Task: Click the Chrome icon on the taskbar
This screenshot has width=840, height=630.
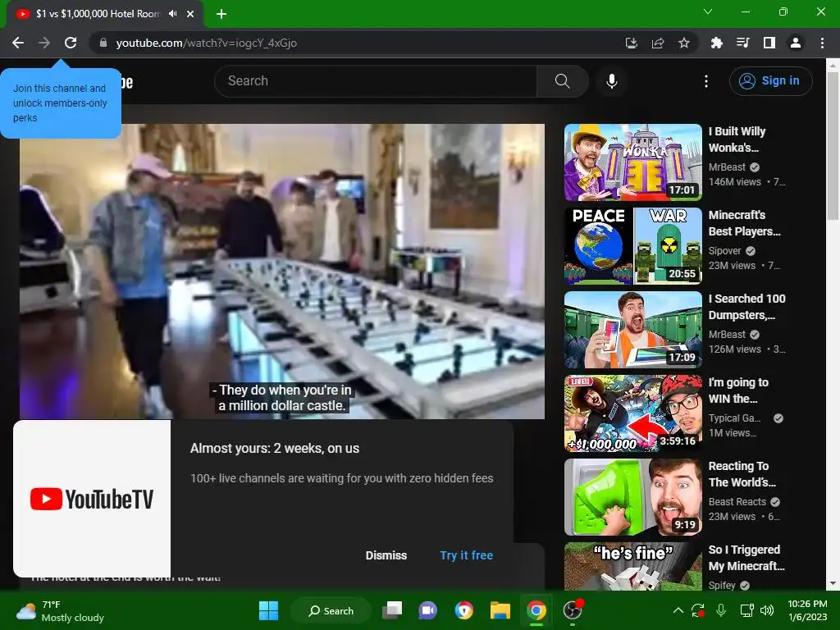Action: click(x=536, y=610)
